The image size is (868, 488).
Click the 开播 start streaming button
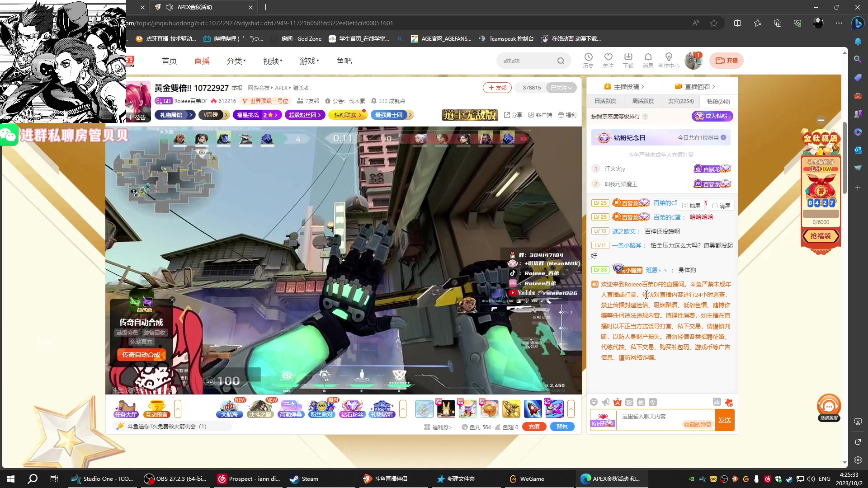point(726,61)
